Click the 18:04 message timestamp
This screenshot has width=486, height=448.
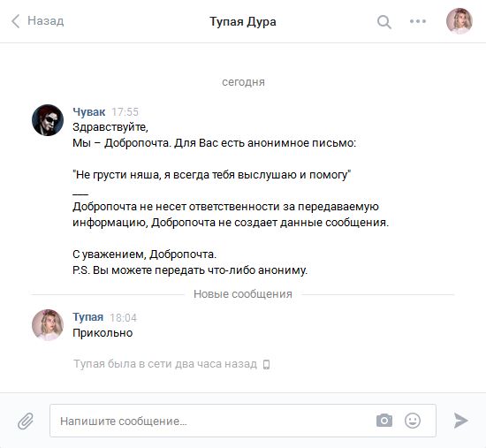coord(123,318)
